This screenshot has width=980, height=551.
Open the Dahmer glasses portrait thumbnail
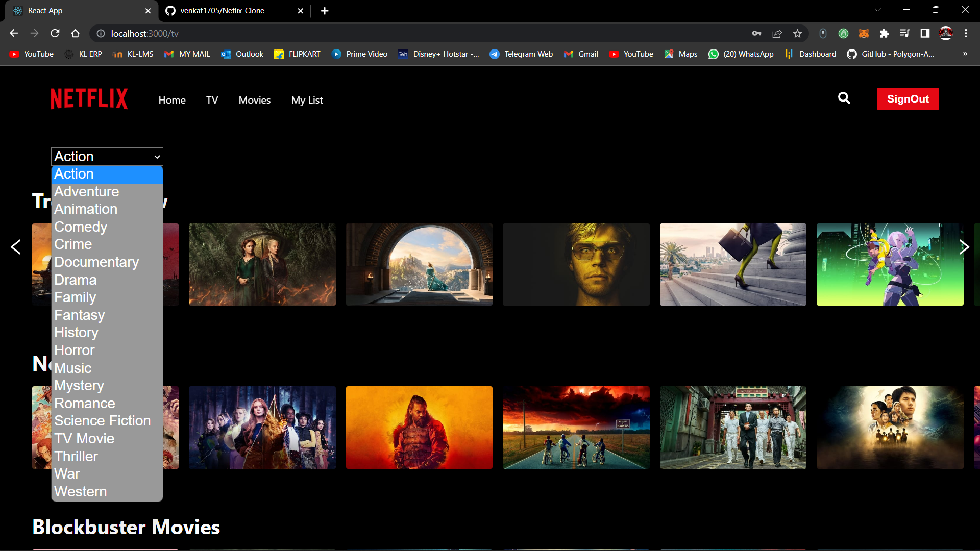tap(576, 264)
